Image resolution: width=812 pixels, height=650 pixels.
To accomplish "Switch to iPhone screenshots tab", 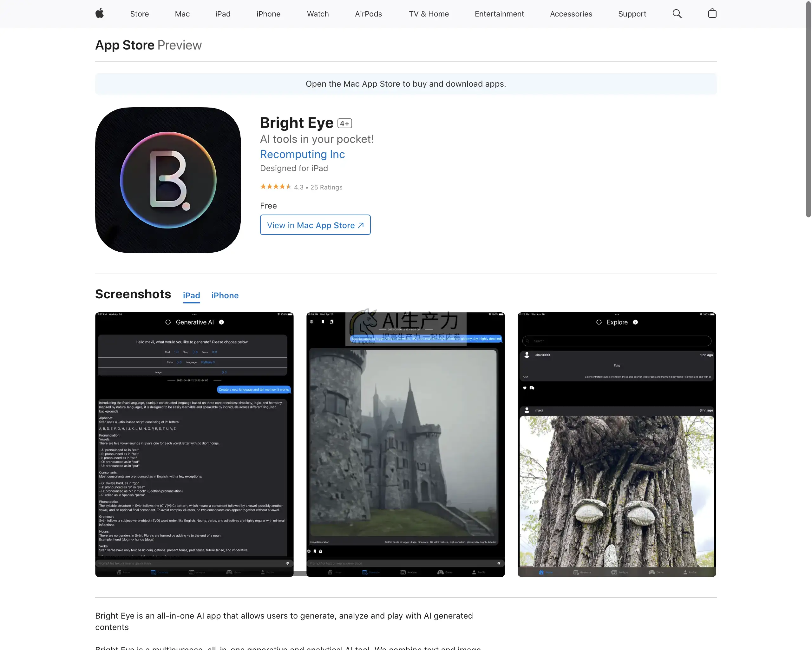I will point(225,295).
